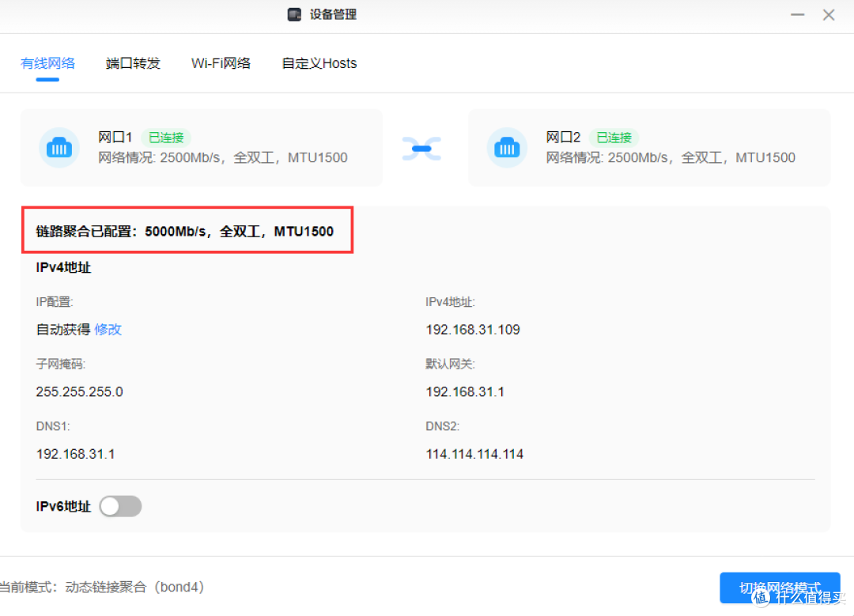Go to the 自定义Hosts tab
The width and height of the screenshot is (854, 616).
tap(319, 63)
